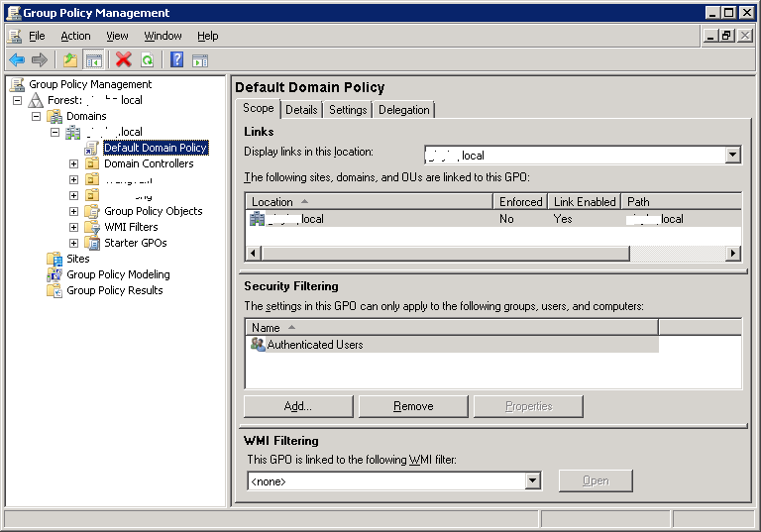This screenshot has height=532, width=761.
Task: Open the View menu
Action: coord(118,36)
